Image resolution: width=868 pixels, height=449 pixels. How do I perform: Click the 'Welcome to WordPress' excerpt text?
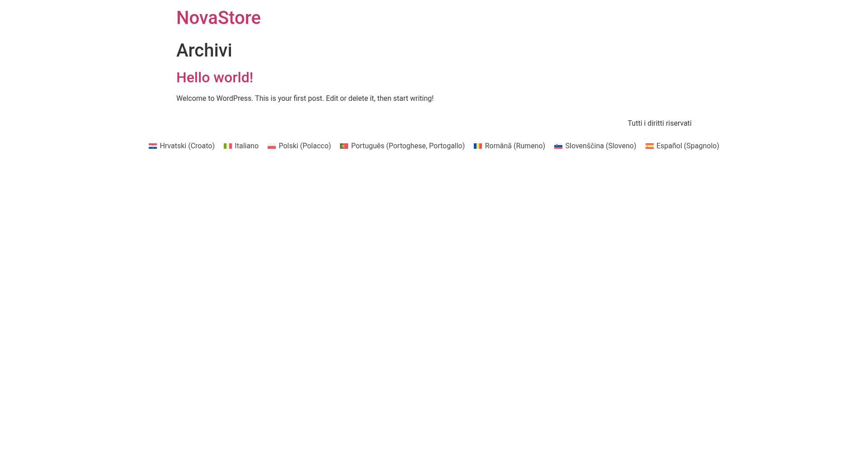click(x=305, y=99)
